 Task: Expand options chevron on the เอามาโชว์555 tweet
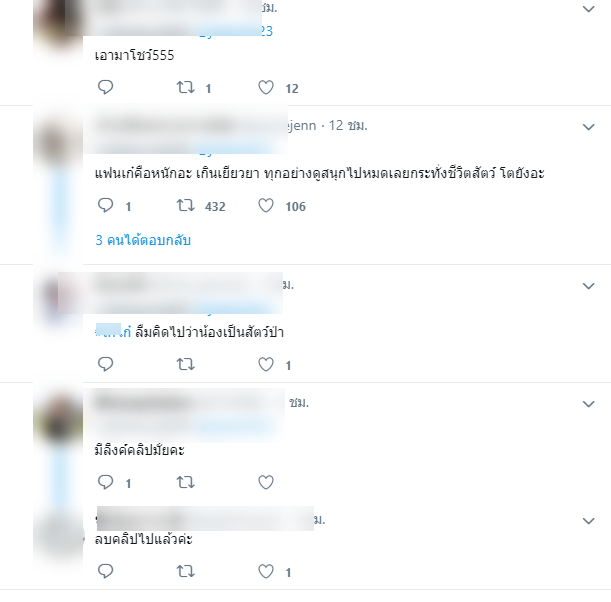pyautogui.click(x=588, y=9)
